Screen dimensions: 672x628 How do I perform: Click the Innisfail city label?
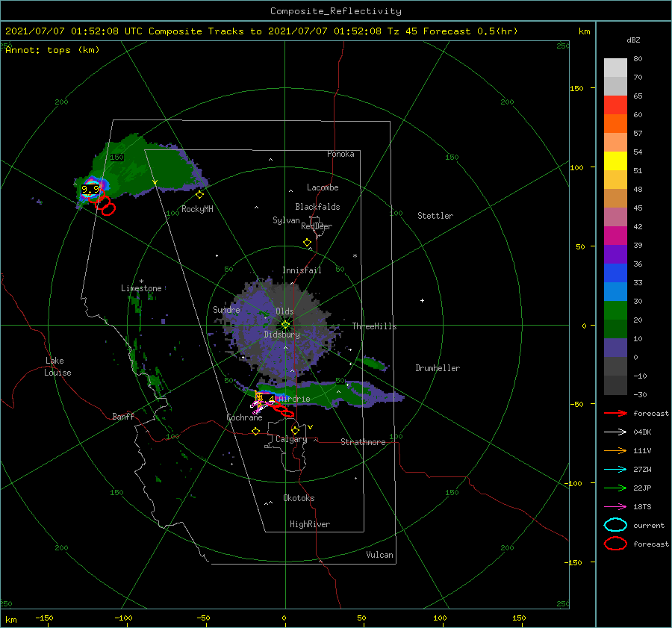302,270
